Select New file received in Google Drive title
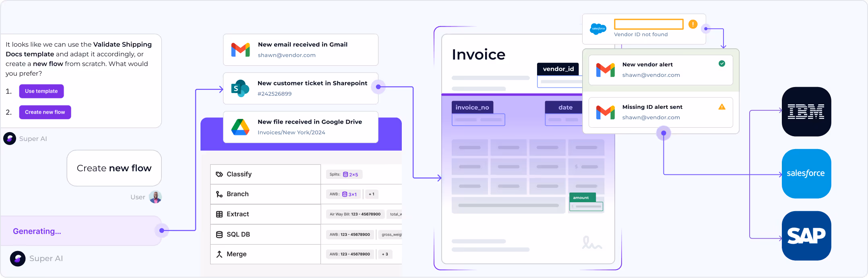This screenshot has height=278, width=868. 310,122
